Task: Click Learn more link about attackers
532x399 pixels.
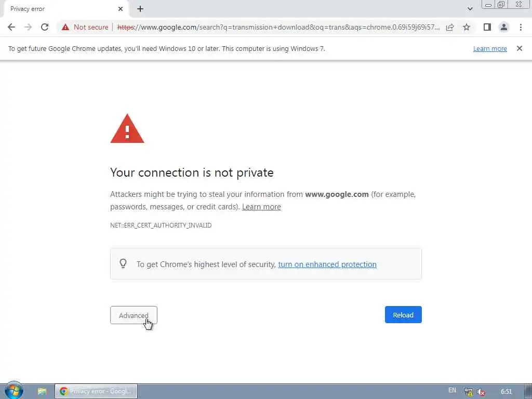Action: 261,207
